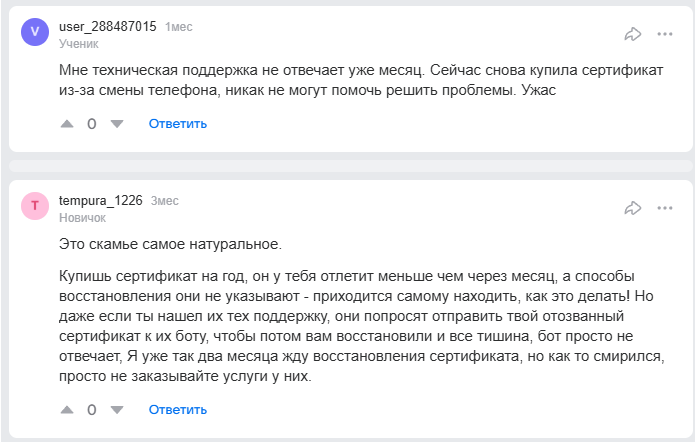Screen dimensions: 695x442
Task: Click the vote count on user_288487015's comment
Action: tap(92, 124)
